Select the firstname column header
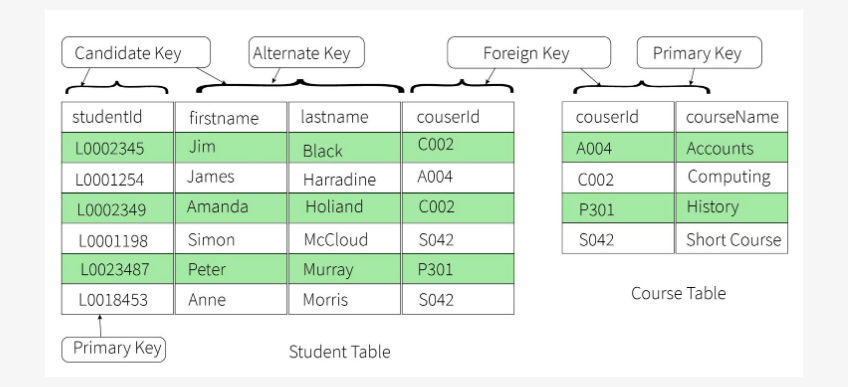The height and width of the screenshot is (387, 848). click(x=231, y=117)
